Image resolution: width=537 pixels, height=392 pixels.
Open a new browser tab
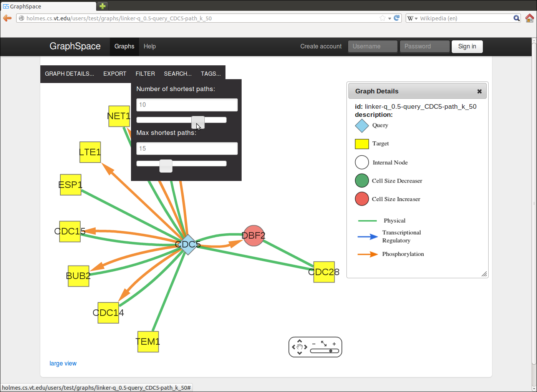103,6
